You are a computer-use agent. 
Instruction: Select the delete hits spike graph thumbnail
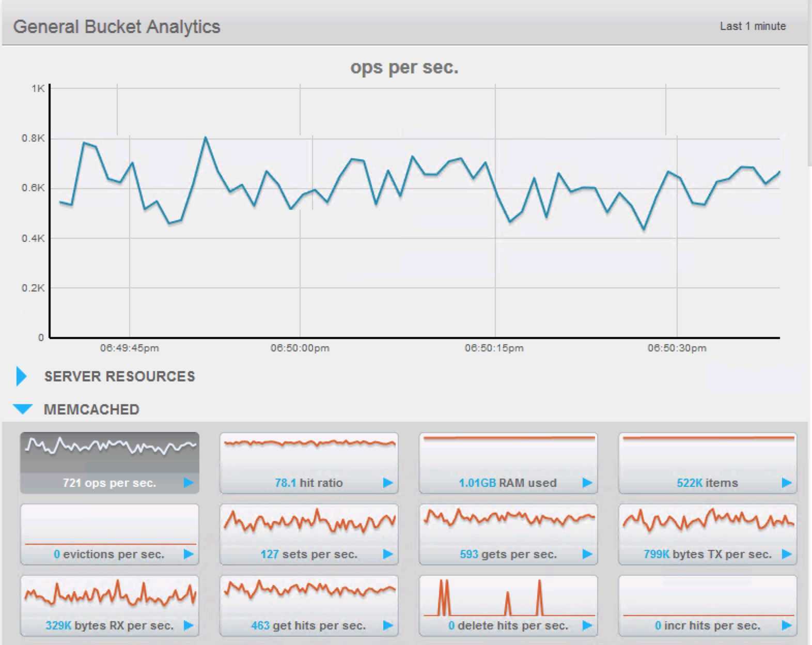pyautogui.click(x=508, y=605)
